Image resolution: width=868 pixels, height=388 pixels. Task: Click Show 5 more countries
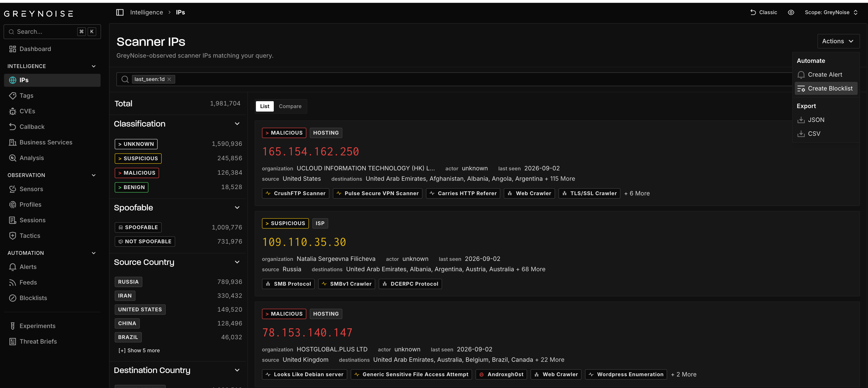pyautogui.click(x=139, y=351)
